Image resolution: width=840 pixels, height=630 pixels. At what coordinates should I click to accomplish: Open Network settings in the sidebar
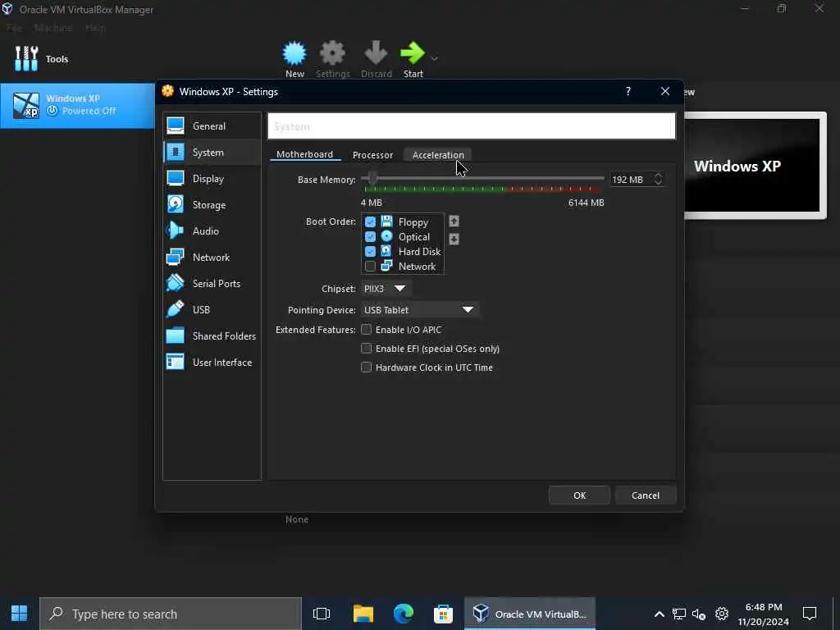[x=212, y=257]
